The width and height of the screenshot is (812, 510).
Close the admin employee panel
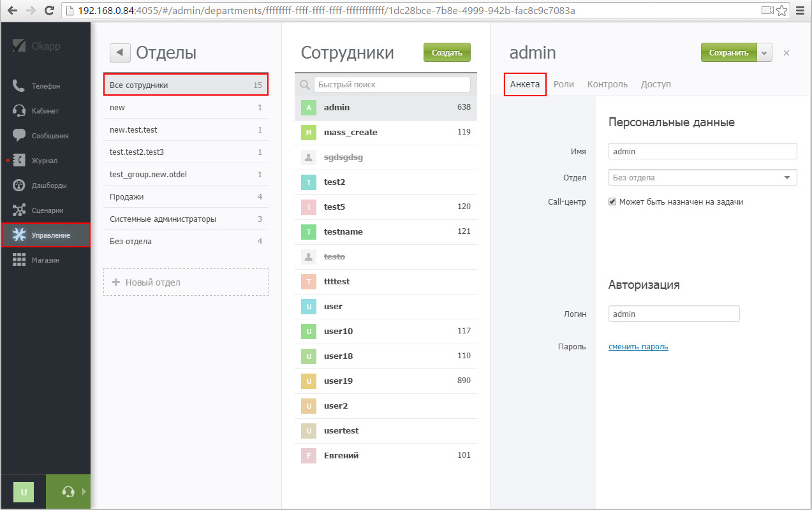(786, 53)
